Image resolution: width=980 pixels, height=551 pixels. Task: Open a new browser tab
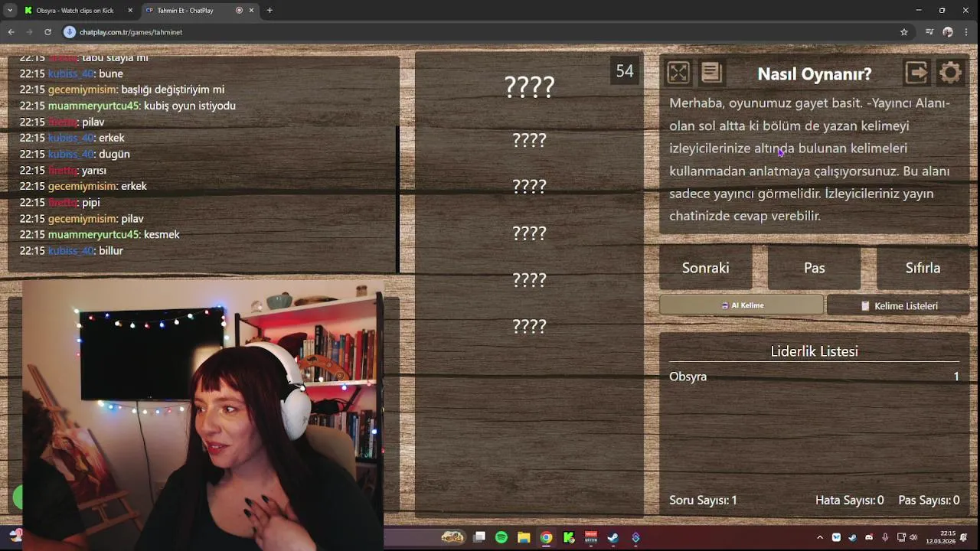pyautogui.click(x=269, y=11)
